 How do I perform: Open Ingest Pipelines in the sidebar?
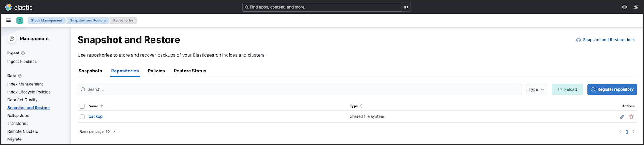[x=22, y=62]
